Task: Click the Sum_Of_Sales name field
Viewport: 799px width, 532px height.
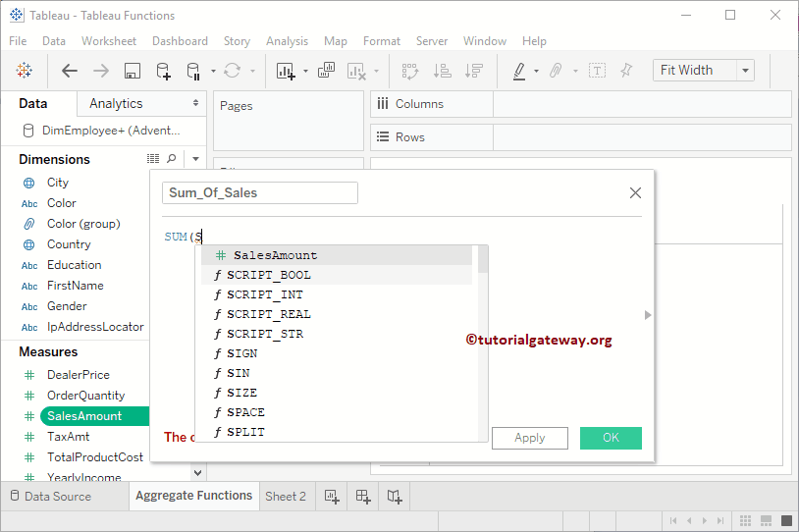Action: [x=260, y=192]
